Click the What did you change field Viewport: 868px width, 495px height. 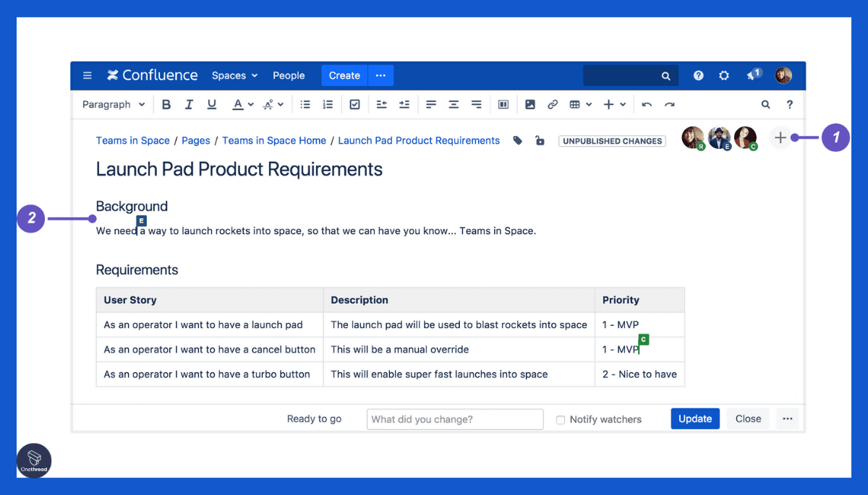click(454, 419)
